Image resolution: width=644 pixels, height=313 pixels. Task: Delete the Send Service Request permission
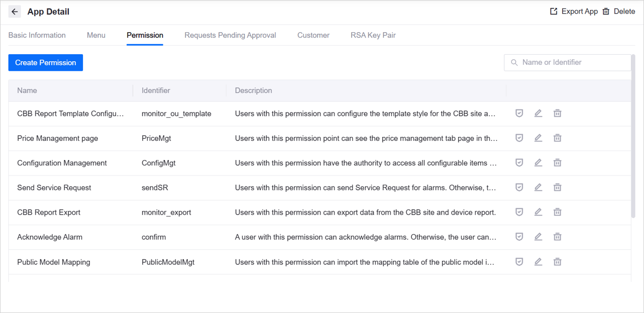point(557,187)
